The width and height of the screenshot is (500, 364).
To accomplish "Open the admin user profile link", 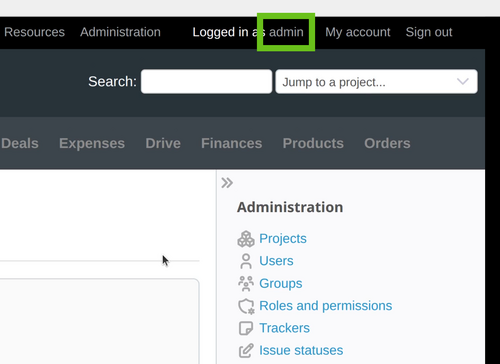I will pyautogui.click(x=286, y=32).
